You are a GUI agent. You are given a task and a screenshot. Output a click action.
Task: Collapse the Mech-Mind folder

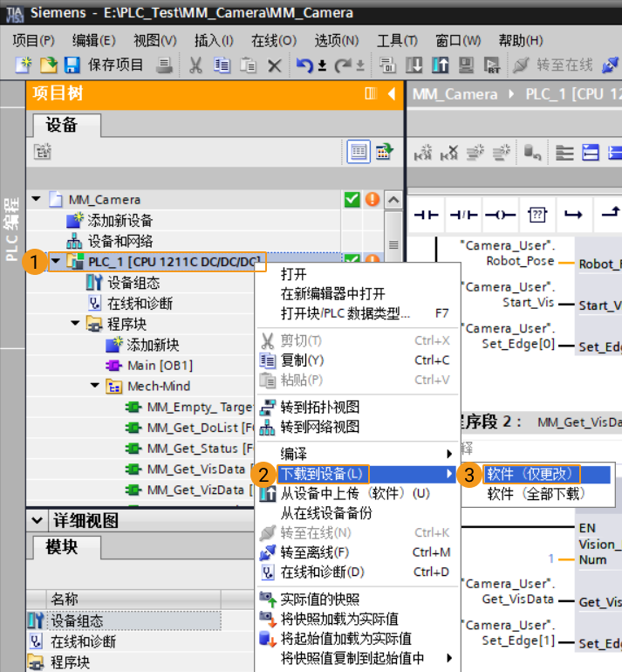click(95, 385)
